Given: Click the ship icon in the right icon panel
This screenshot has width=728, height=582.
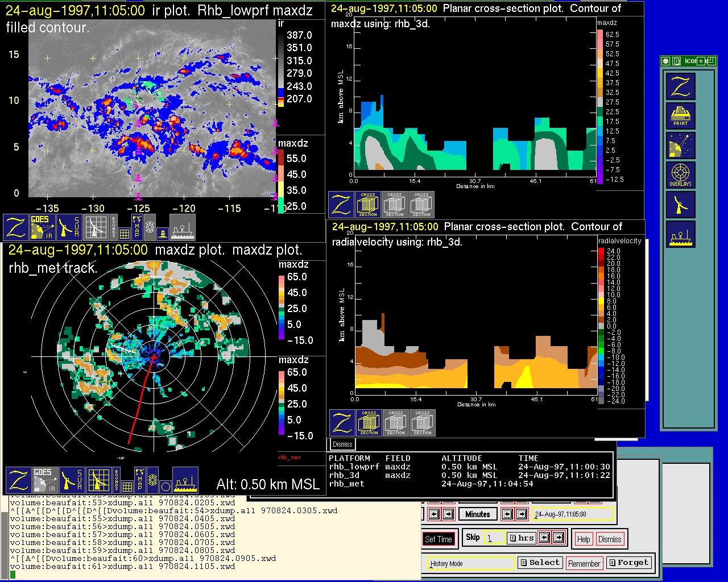Looking at the screenshot, I should 681,234.
